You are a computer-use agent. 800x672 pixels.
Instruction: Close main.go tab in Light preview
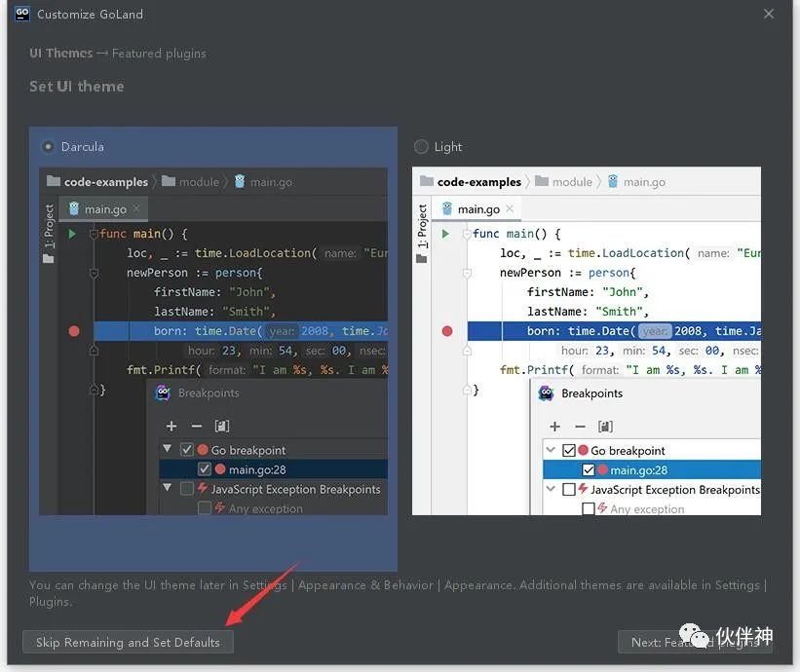click(510, 208)
